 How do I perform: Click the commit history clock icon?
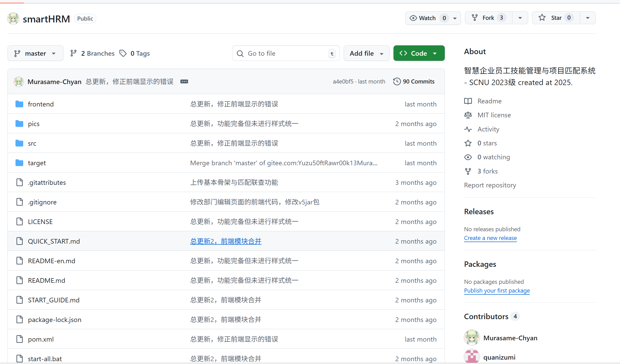click(x=397, y=81)
